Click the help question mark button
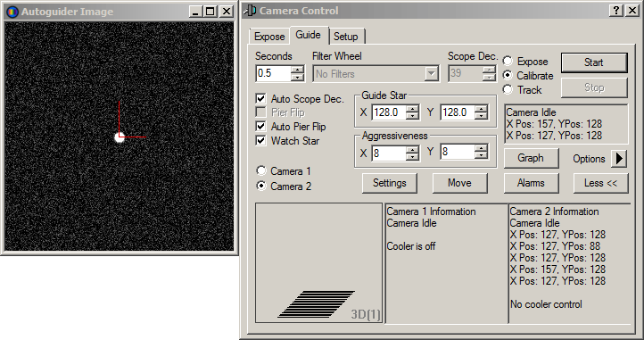The height and width of the screenshot is (340, 644). click(x=616, y=11)
